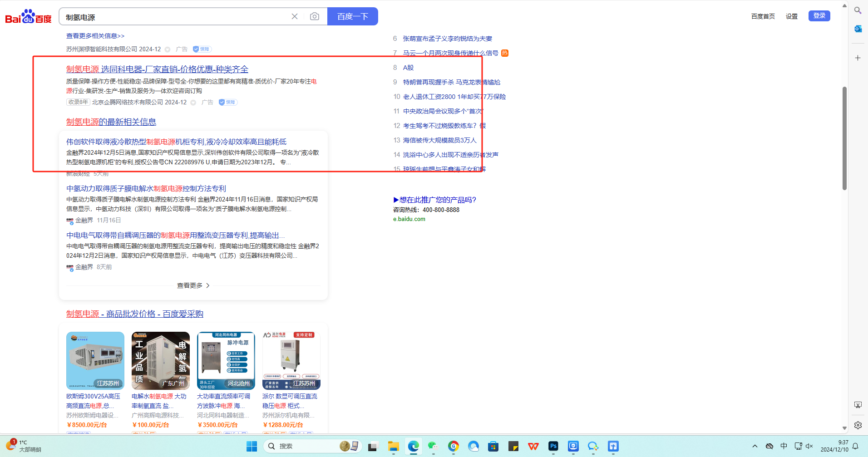Viewport: 868px width, 457px height.
Task: Click Edge sidebar screenshot icon
Action: (x=858, y=405)
